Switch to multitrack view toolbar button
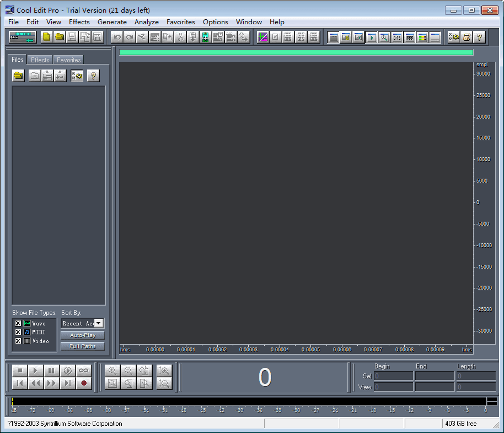The height and width of the screenshot is (433, 504). coord(23,37)
